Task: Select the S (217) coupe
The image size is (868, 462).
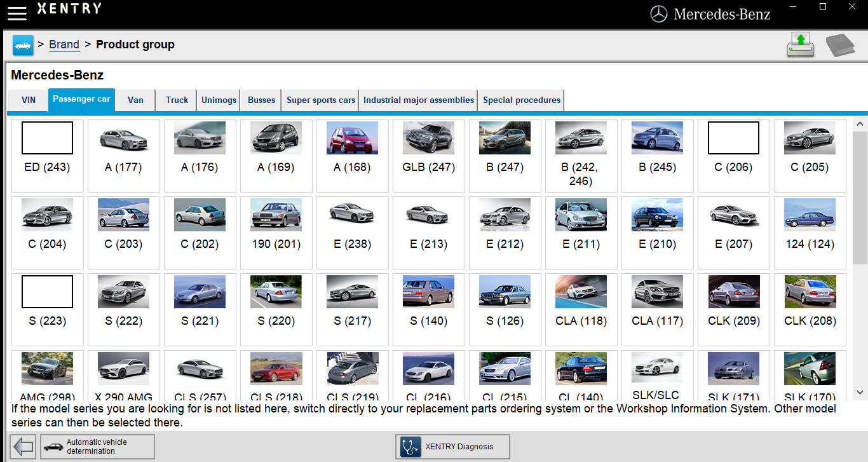Action: pyautogui.click(x=353, y=309)
